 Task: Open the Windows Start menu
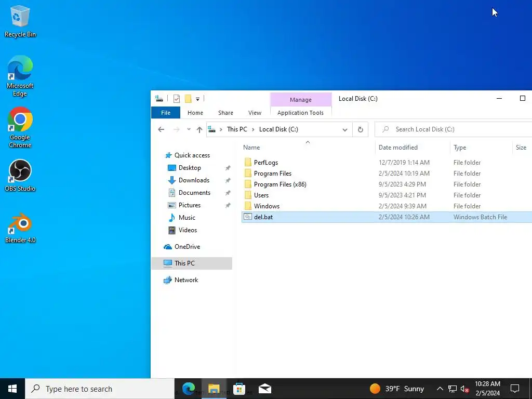[x=12, y=389]
